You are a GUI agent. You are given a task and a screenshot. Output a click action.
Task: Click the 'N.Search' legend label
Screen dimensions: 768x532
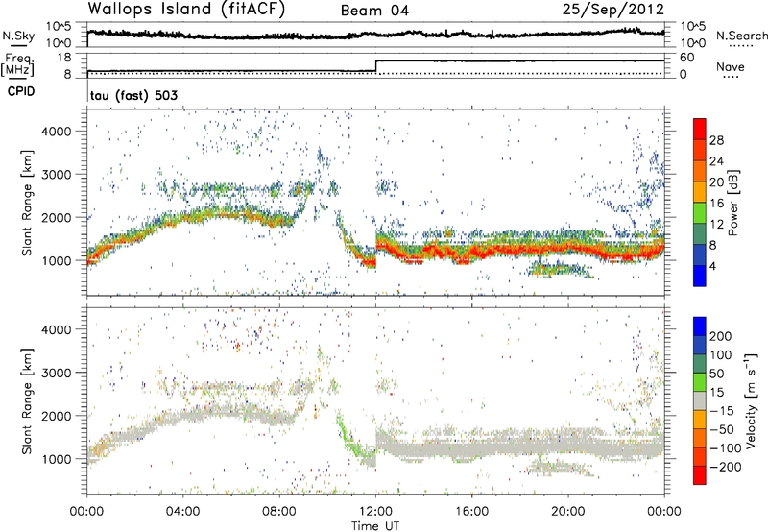tap(741, 36)
